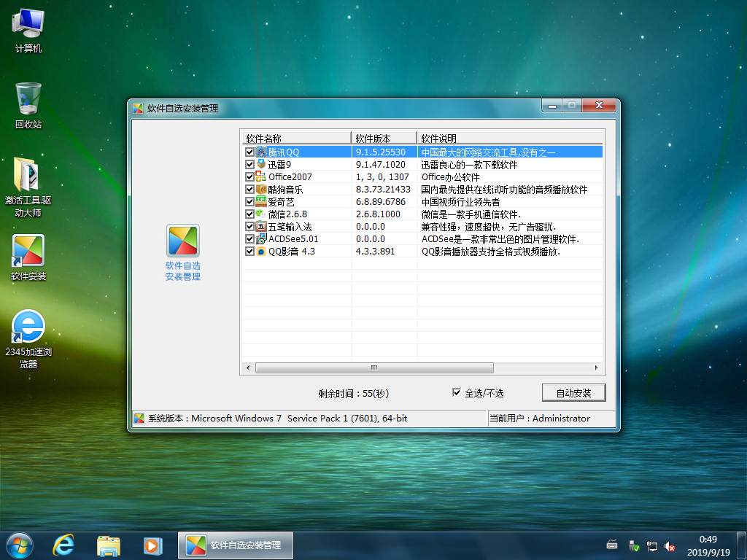Uncheck the Office2007 checkbox
Viewport: 747px width, 560px height.
pos(249,176)
